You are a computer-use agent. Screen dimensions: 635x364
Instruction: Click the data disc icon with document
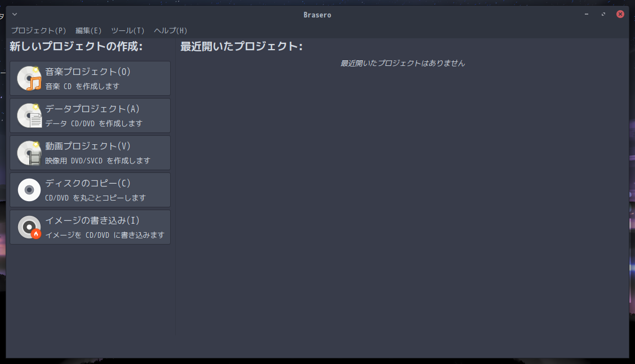pyautogui.click(x=29, y=116)
